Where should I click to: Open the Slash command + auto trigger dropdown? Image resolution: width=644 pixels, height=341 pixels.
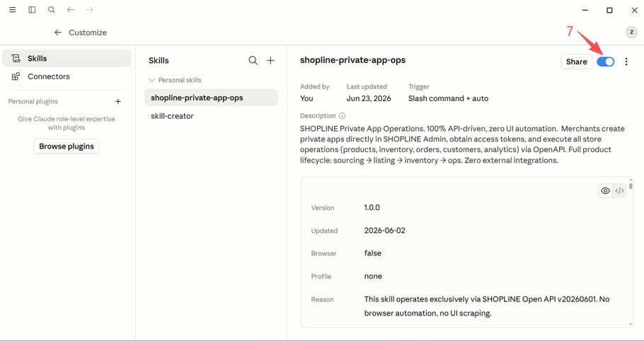[448, 98]
